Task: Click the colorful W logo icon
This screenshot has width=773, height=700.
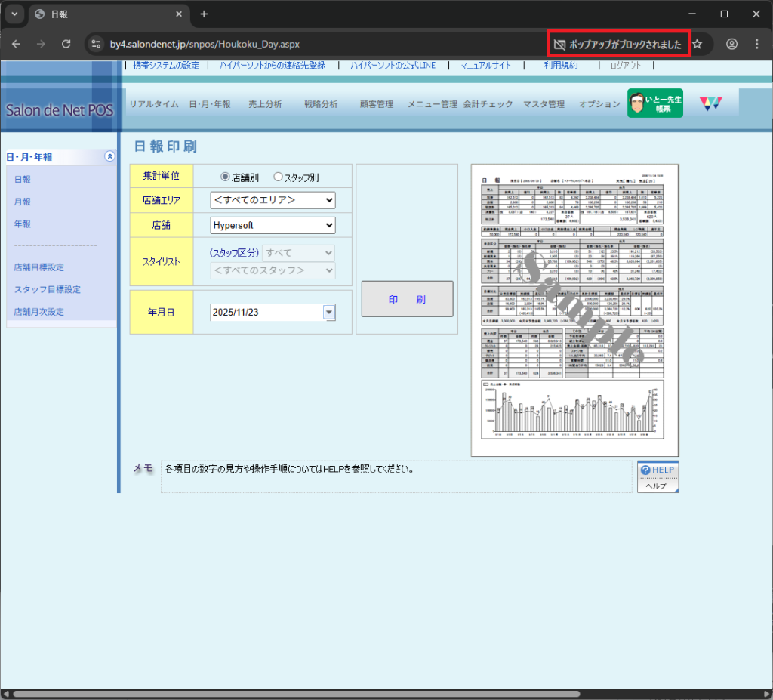Action: click(x=710, y=103)
